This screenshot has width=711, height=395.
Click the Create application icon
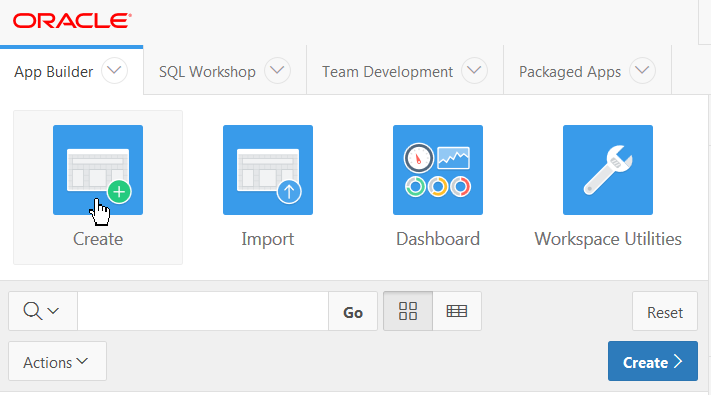click(98, 170)
